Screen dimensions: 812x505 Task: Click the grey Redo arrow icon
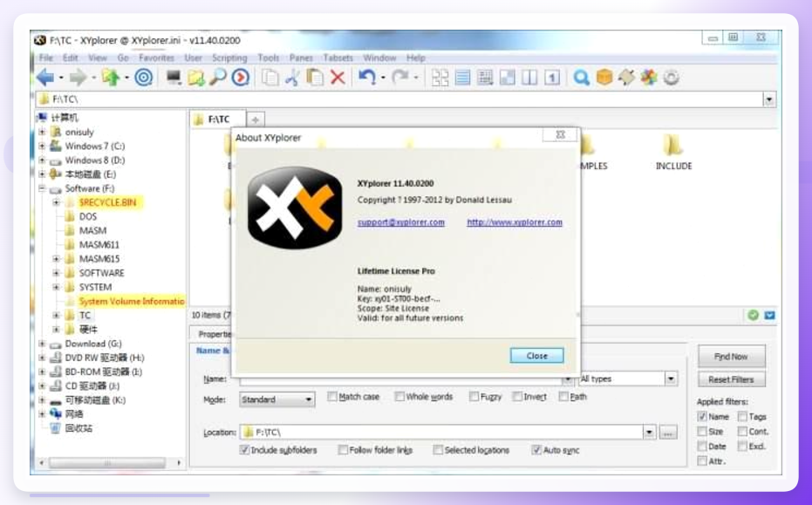click(399, 78)
